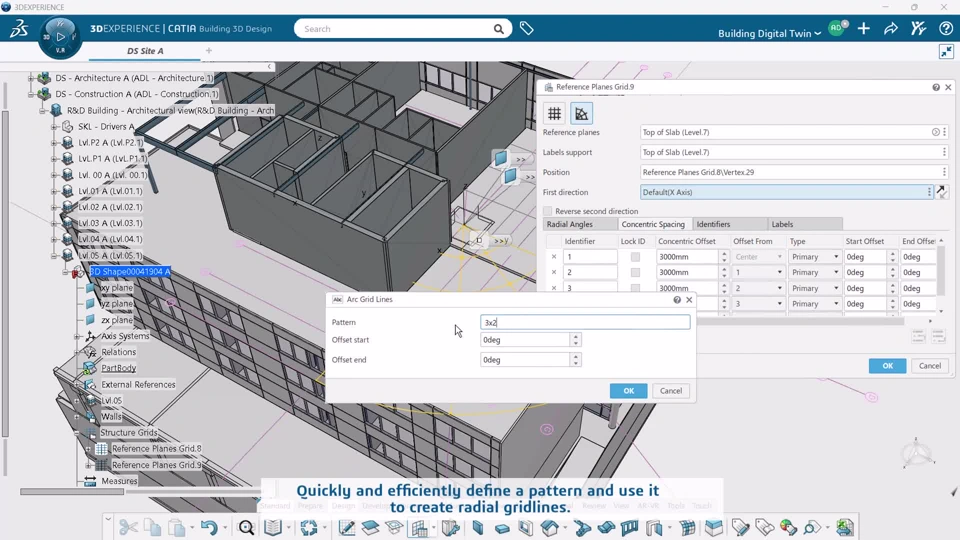
Task: Toggle Lock ID checkbox for identifier 2
Action: [635, 272]
